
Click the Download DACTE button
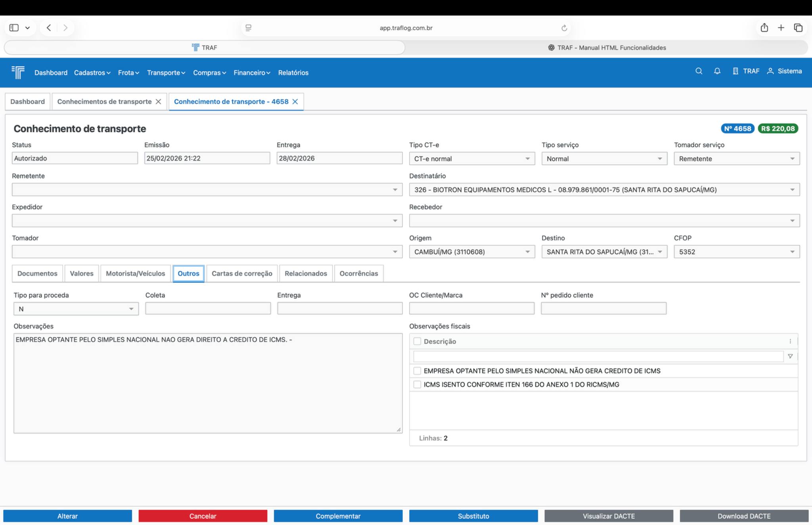[744, 516]
